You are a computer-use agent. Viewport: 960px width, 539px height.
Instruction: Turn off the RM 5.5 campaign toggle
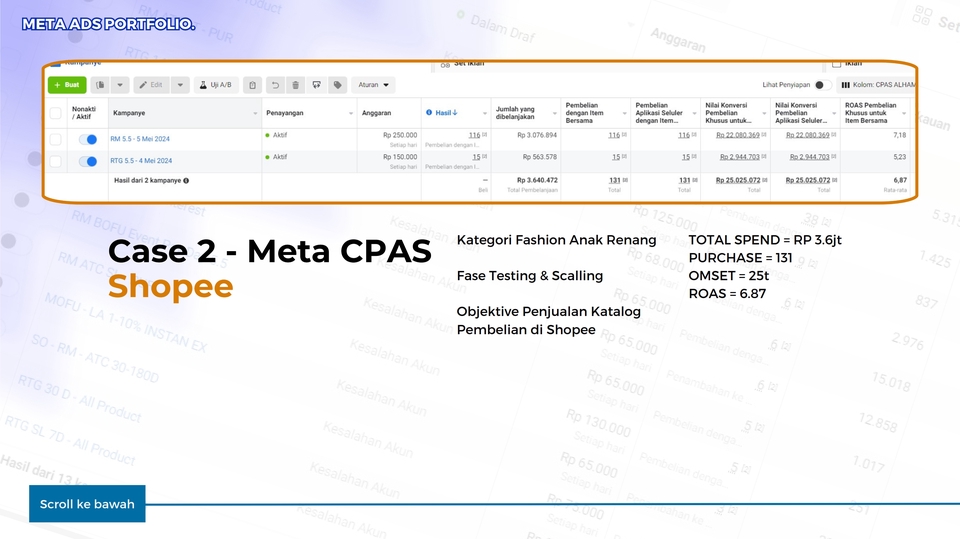pyautogui.click(x=88, y=139)
